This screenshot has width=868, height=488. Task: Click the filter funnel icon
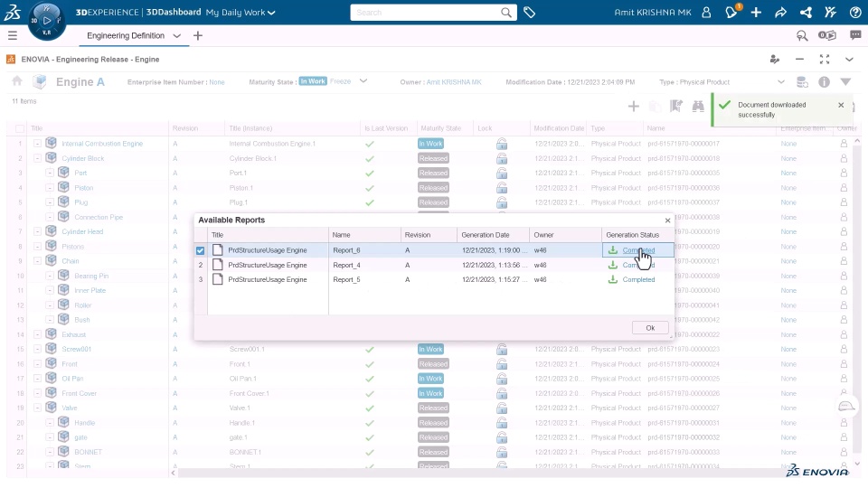coord(845,82)
